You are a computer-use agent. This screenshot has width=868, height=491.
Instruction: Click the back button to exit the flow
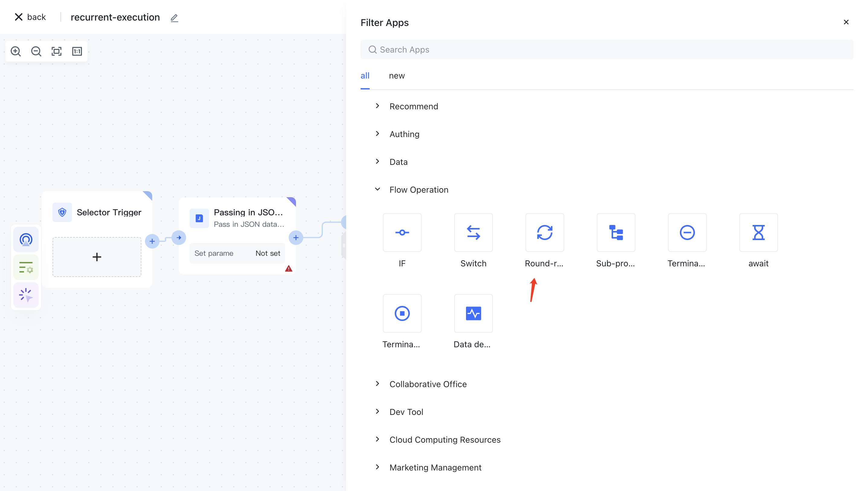pos(30,17)
